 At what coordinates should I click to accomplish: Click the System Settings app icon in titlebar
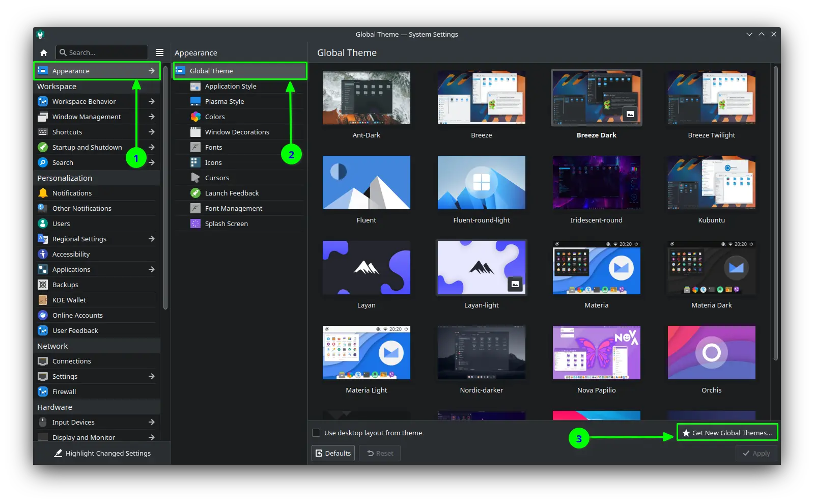coord(41,34)
